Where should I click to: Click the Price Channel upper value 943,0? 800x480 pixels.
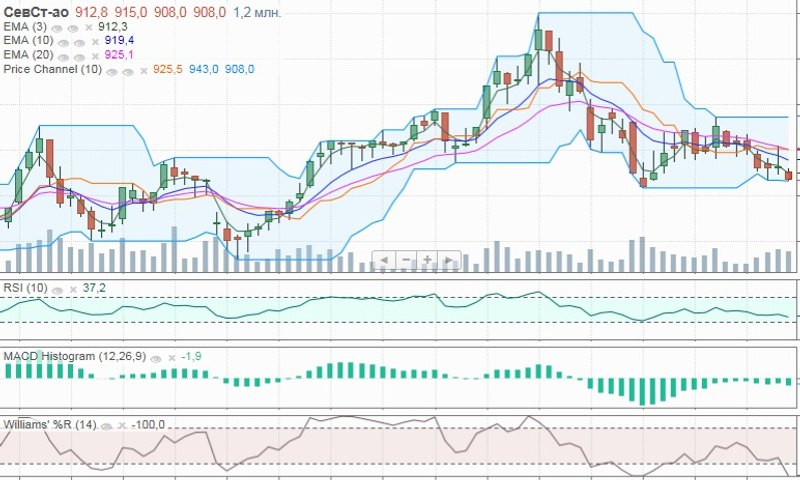[x=204, y=69]
